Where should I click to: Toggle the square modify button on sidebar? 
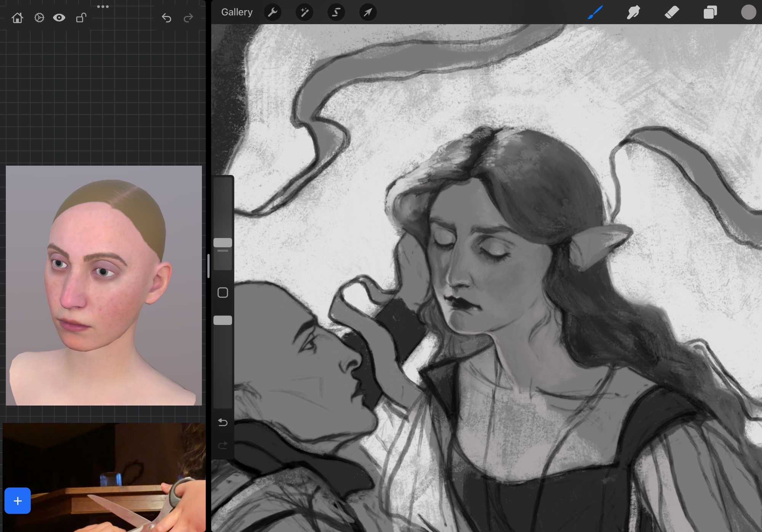point(223,293)
